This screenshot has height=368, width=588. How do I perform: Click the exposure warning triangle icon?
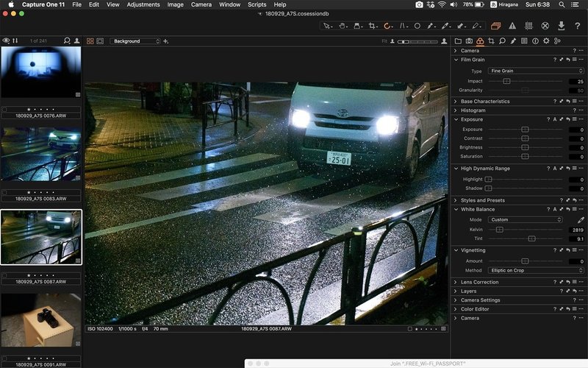click(512, 26)
